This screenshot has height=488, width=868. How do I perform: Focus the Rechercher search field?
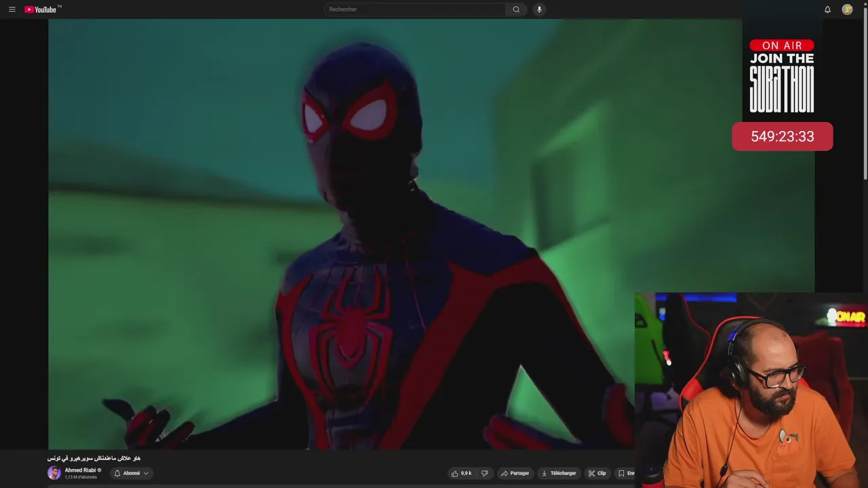(414, 9)
